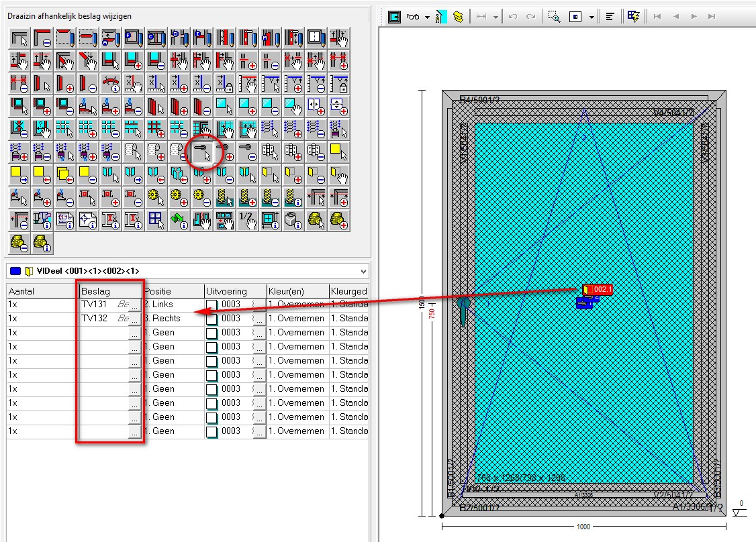
Task: Click the red arch info icon
Action: pyautogui.click(x=112, y=84)
